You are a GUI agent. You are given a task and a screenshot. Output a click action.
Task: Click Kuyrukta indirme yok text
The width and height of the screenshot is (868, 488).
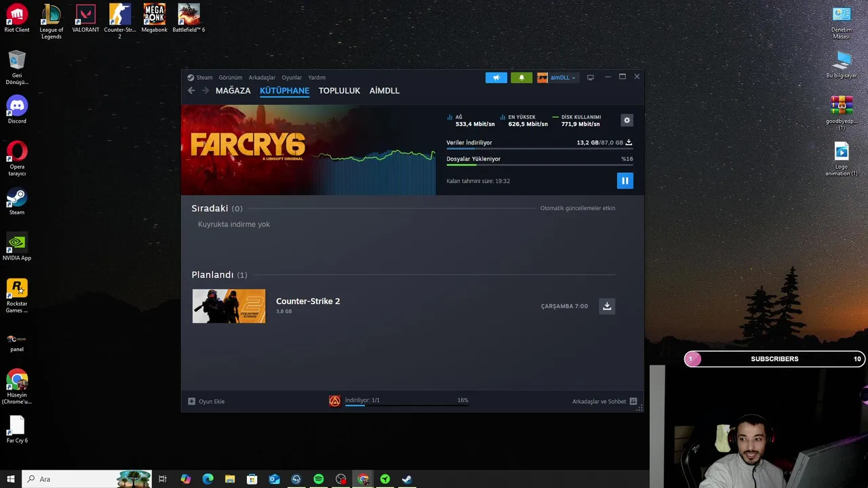tap(234, 224)
